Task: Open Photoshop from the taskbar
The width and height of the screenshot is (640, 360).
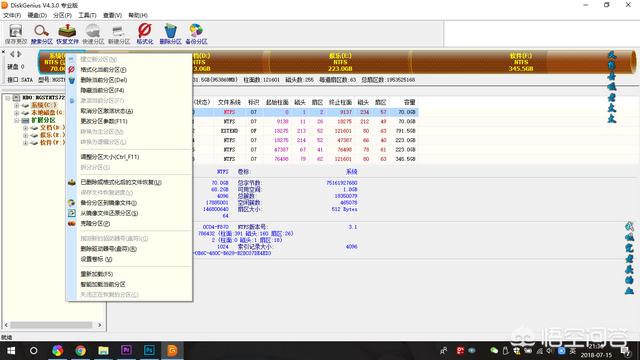Action: click(149, 350)
